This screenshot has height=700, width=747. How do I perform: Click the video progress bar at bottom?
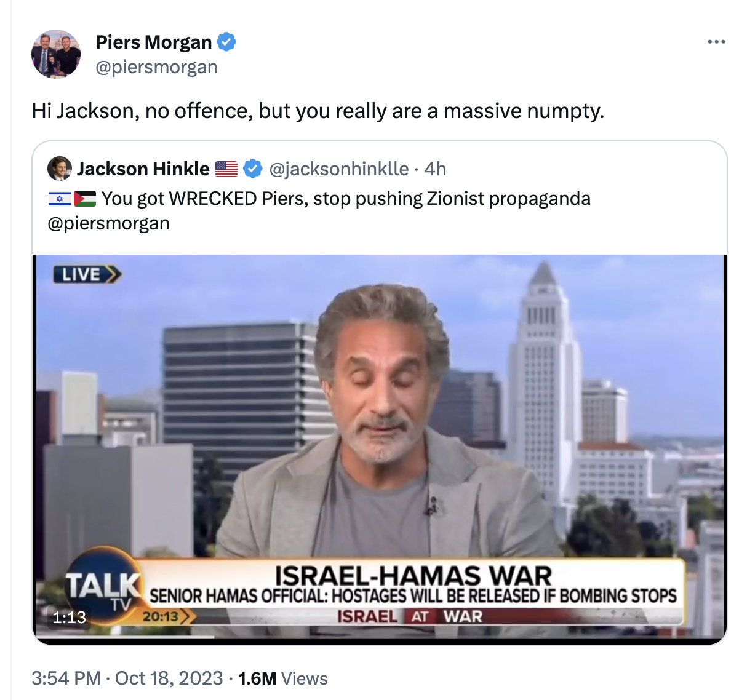(x=380, y=638)
